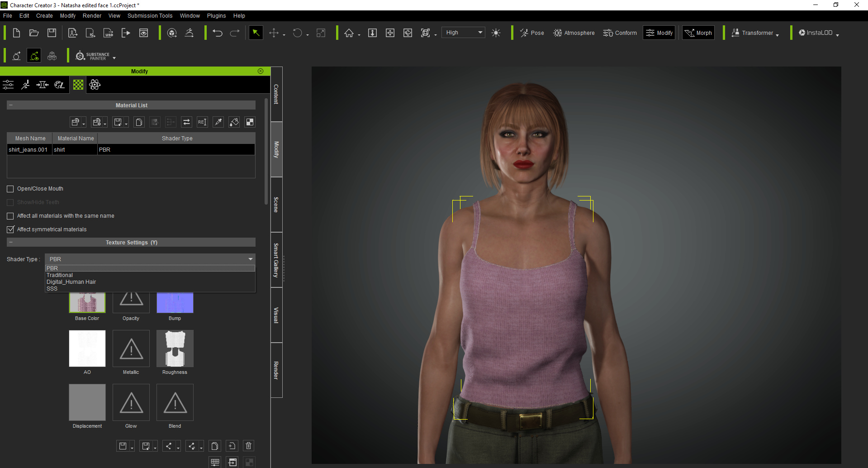Click the Redo arrow icon
Screen dimensions: 868x468
[x=235, y=33]
